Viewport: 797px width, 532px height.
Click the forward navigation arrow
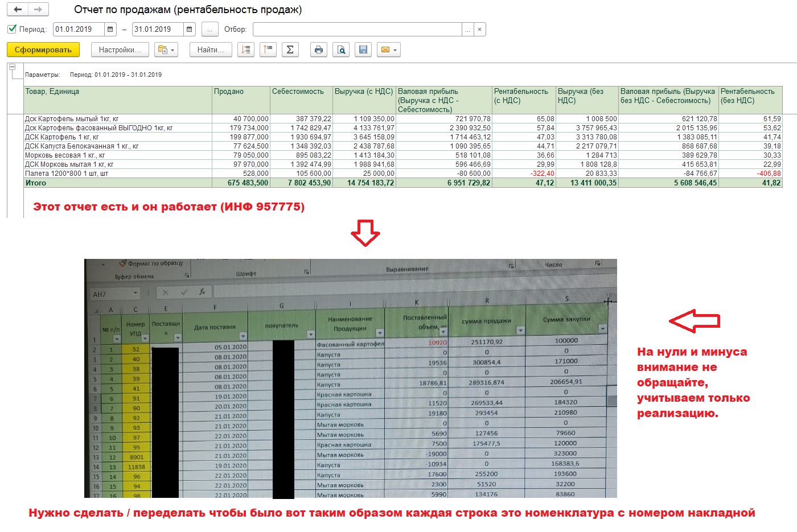(x=38, y=9)
